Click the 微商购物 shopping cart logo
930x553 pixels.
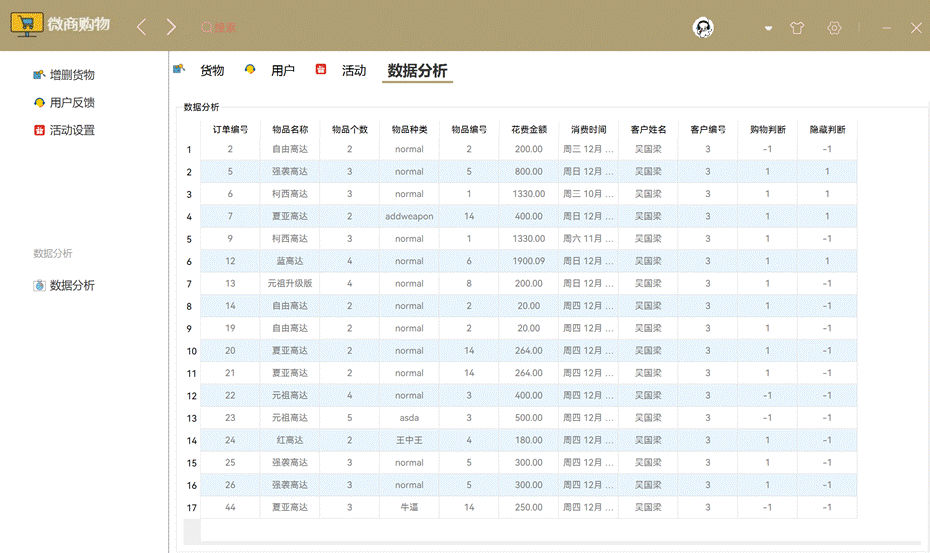tap(26, 24)
